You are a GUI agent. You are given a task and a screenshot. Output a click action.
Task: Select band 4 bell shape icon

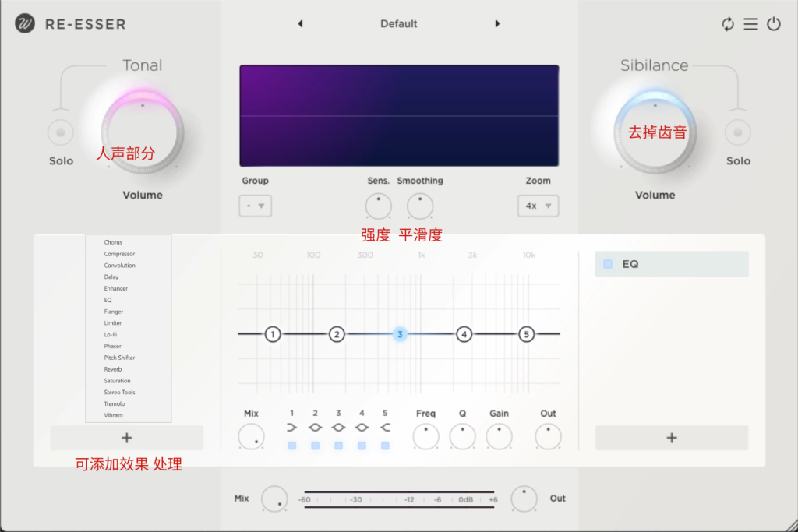pos(362,427)
